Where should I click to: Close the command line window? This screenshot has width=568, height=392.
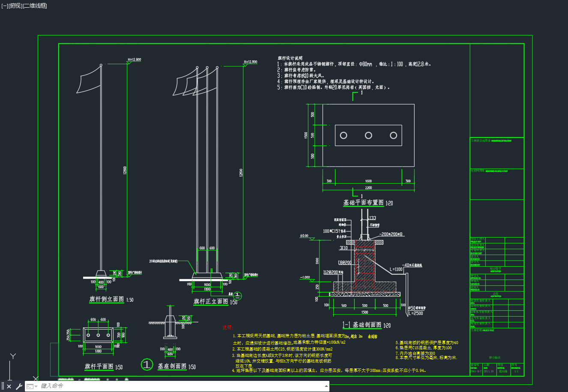coord(9,386)
